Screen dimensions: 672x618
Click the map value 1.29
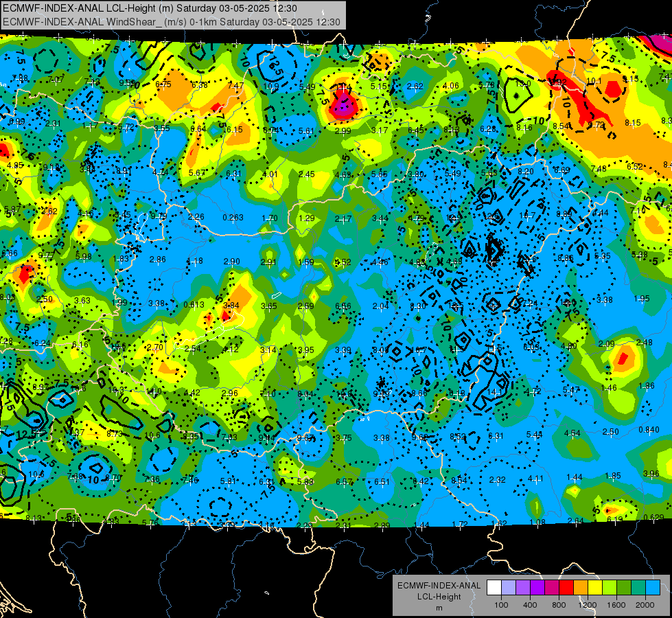coord(306,218)
